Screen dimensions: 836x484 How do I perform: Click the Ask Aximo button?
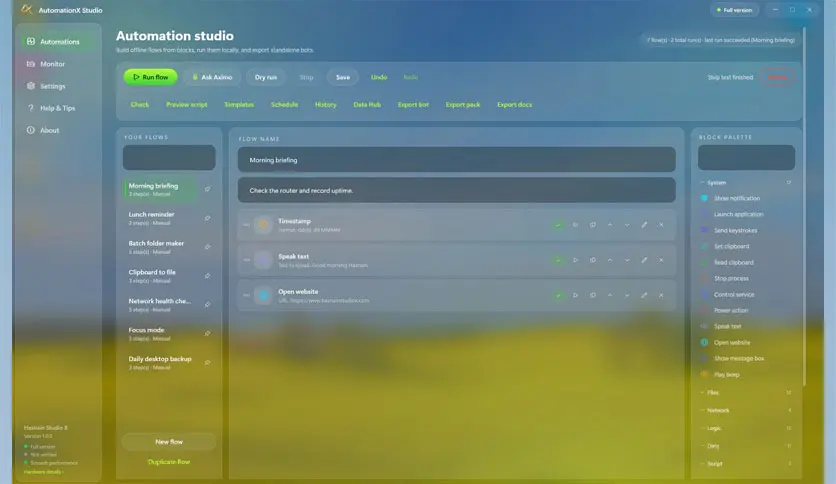point(212,77)
